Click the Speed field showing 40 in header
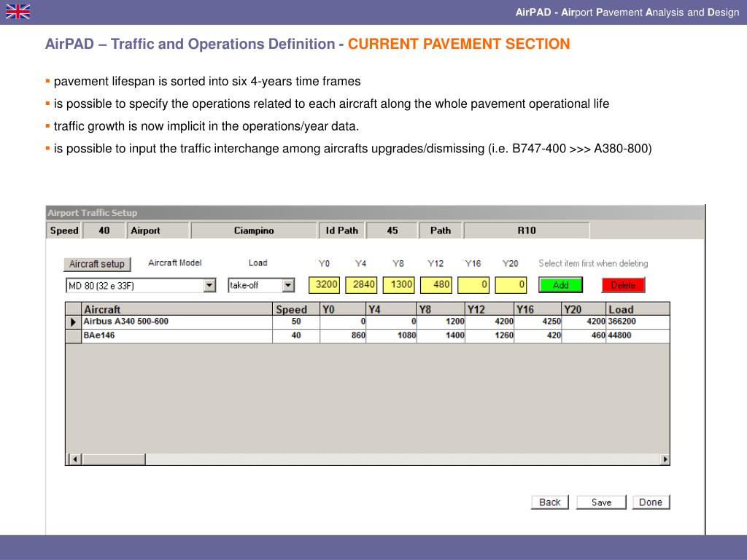The height and width of the screenshot is (560, 747). (104, 230)
